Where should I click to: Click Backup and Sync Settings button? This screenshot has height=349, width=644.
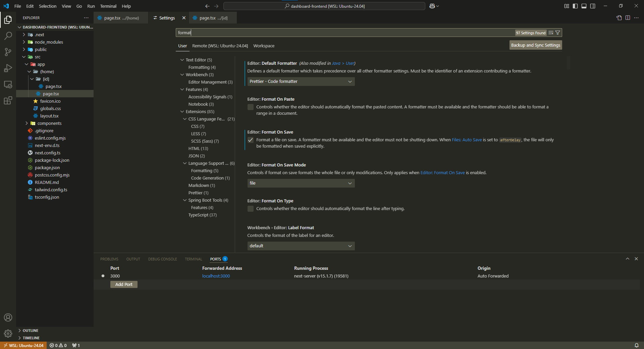[535, 45]
